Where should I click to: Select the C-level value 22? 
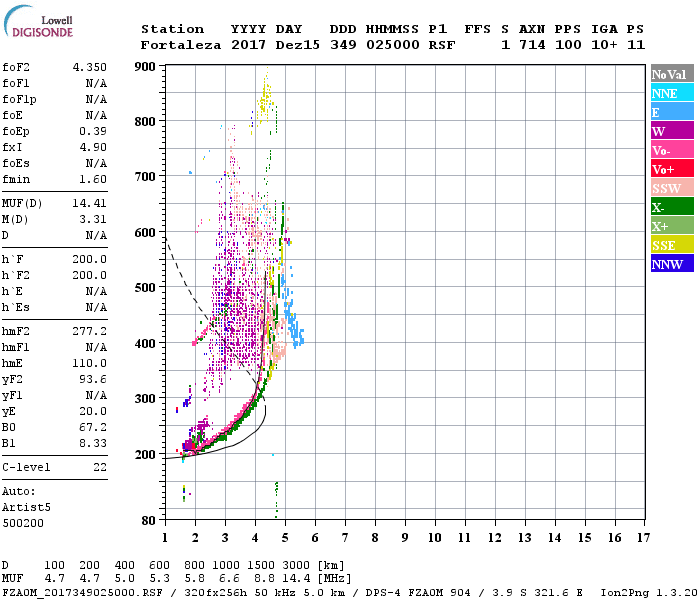[99, 467]
